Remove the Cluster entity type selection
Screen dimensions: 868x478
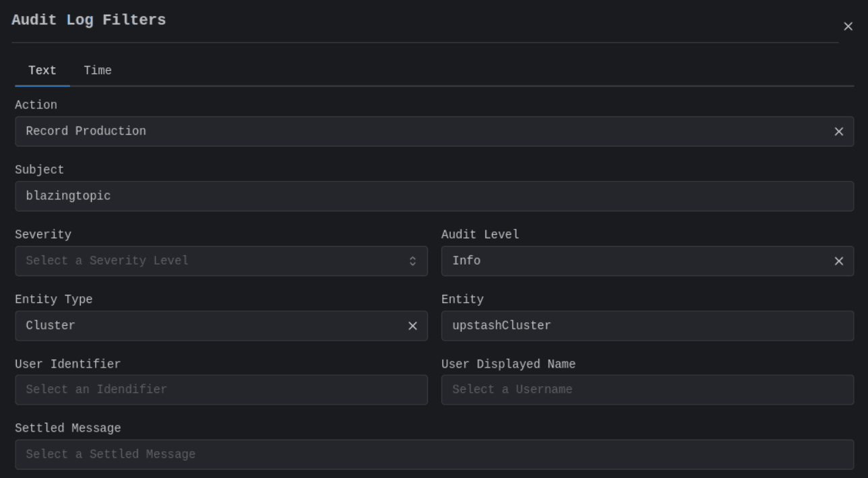[412, 326]
